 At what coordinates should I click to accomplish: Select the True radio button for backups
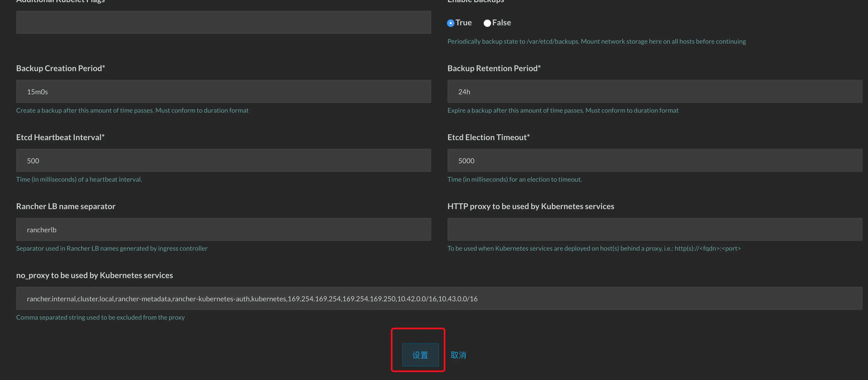click(451, 23)
